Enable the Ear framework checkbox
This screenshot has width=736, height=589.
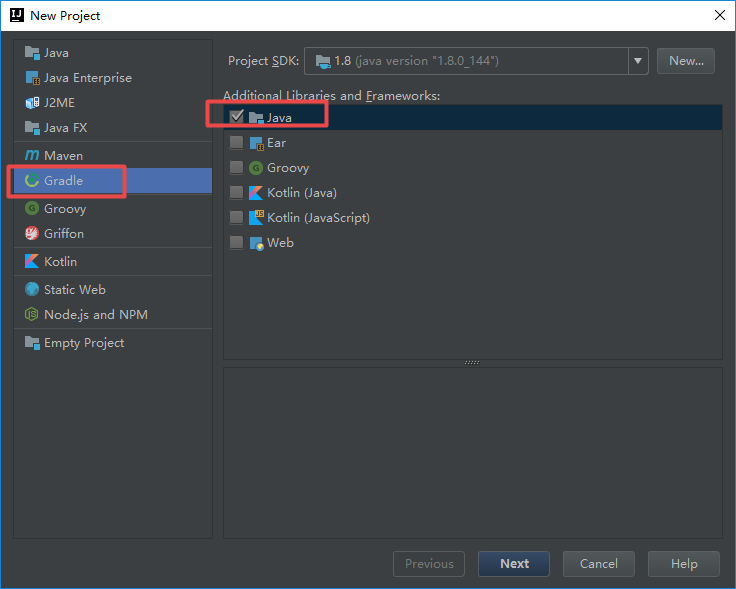237,142
